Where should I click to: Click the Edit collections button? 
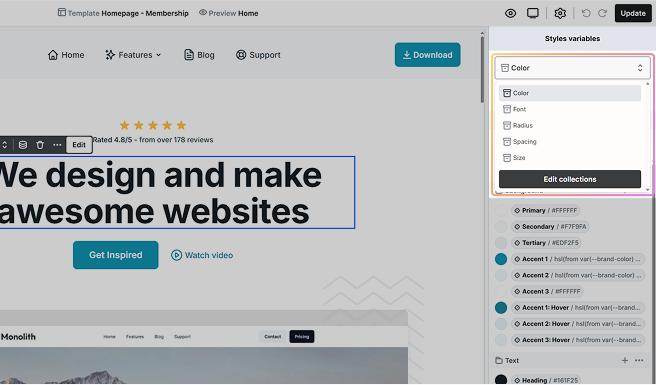[x=570, y=179]
